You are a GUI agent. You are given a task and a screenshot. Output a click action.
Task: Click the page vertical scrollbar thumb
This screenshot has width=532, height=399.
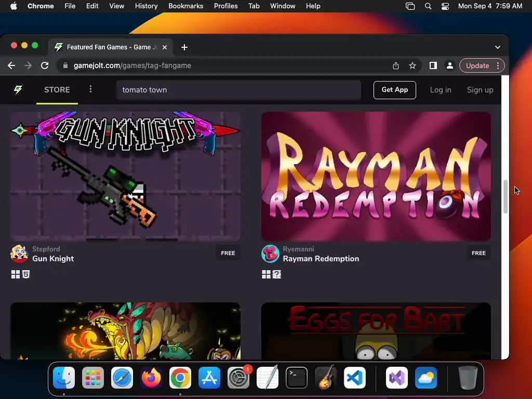[505, 197]
